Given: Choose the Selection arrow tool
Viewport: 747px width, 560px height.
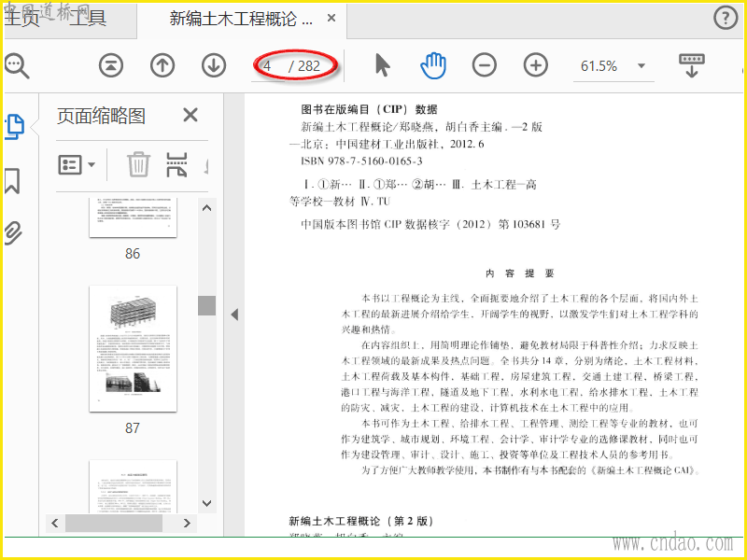Looking at the screenshot, I should [382, 65].
